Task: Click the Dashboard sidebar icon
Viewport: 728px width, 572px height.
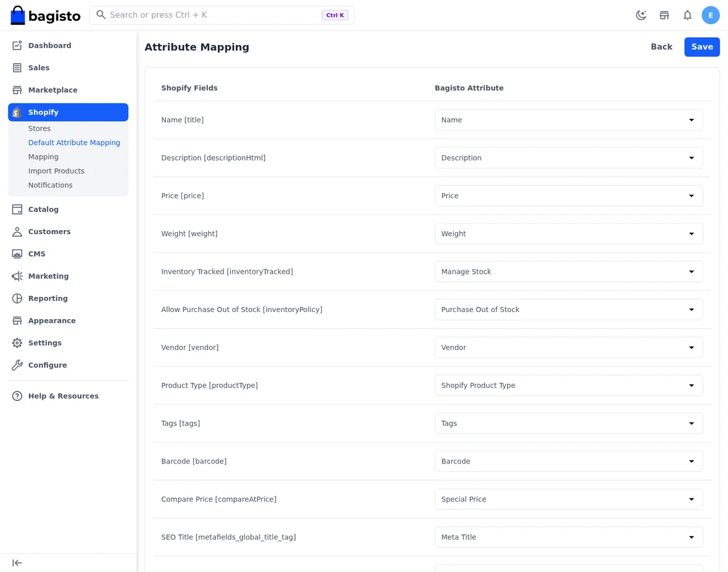Action: pyautogui.click(x=17, y=45)
